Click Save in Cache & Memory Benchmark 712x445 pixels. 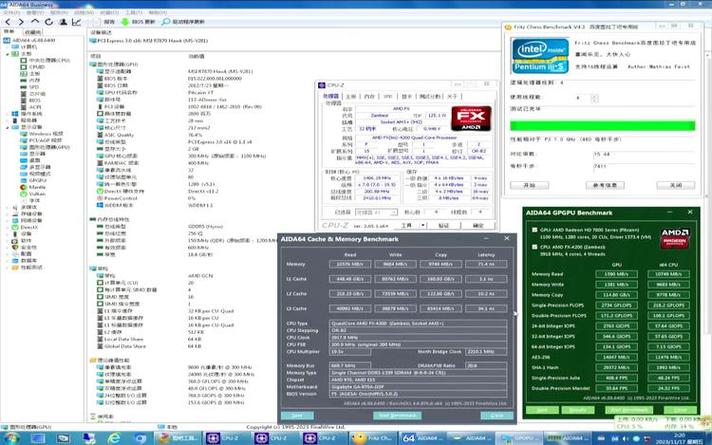pyautogui.click(x=297, y=415)
